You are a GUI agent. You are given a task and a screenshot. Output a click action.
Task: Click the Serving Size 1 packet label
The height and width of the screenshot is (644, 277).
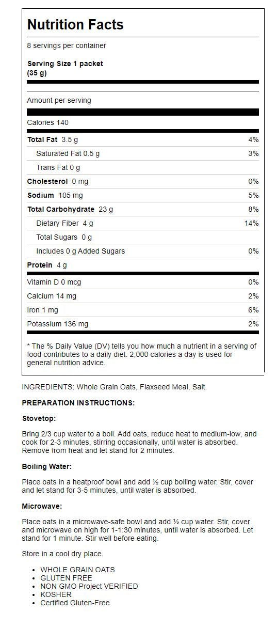pyautogui.click(x=65, y=64)
